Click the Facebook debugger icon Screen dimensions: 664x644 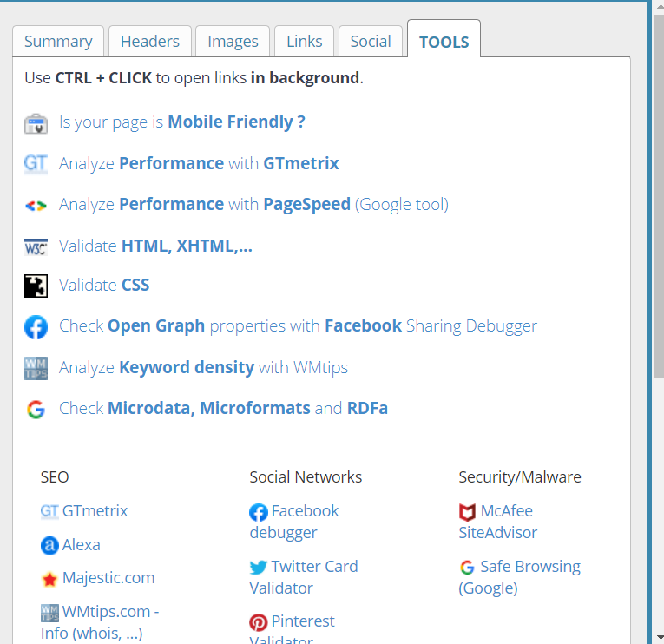[259, 512]
